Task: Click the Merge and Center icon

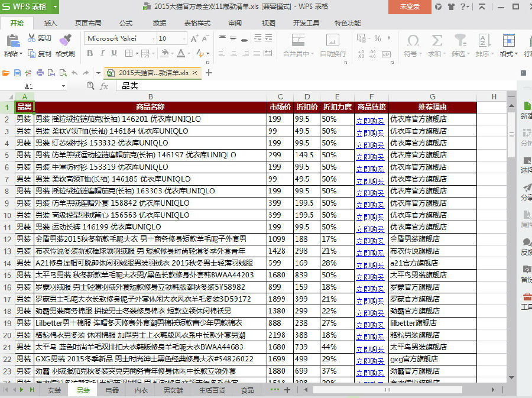Action: click(299, 40)
